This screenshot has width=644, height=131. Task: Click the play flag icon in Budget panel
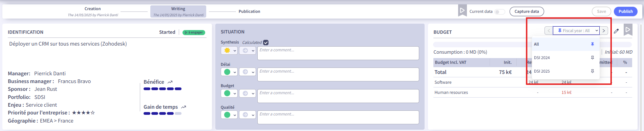[628, 30]
